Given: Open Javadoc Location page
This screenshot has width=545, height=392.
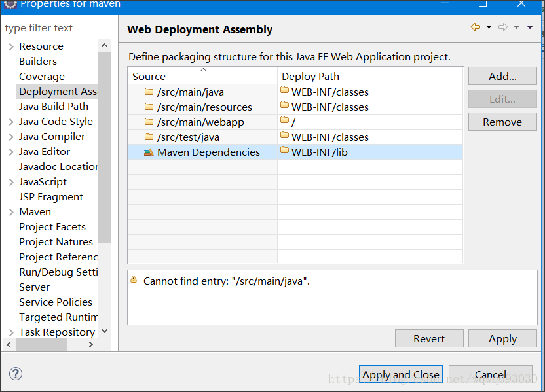Looking at the screenshot, I should [x=58, y=167].
